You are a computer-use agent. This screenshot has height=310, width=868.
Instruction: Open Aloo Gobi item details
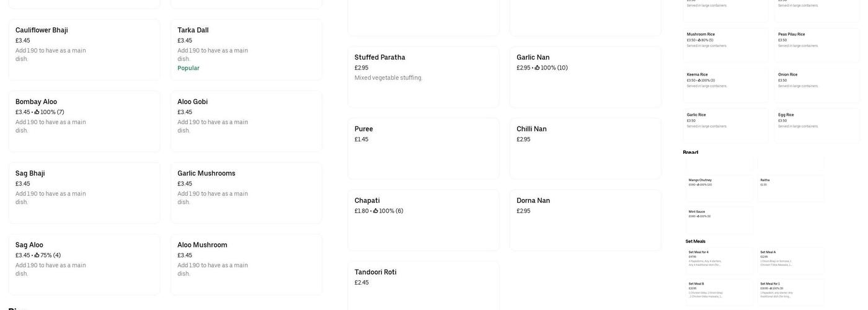246,121
